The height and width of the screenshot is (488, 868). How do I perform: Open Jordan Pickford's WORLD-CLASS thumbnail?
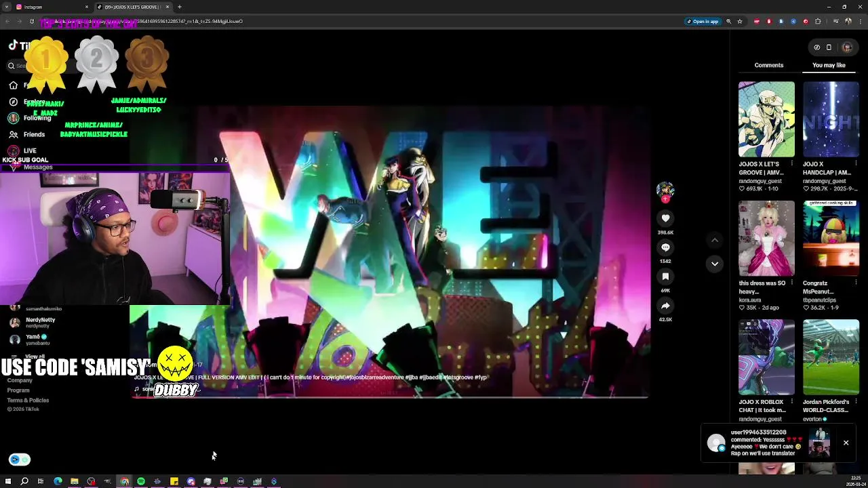point(831,357)
